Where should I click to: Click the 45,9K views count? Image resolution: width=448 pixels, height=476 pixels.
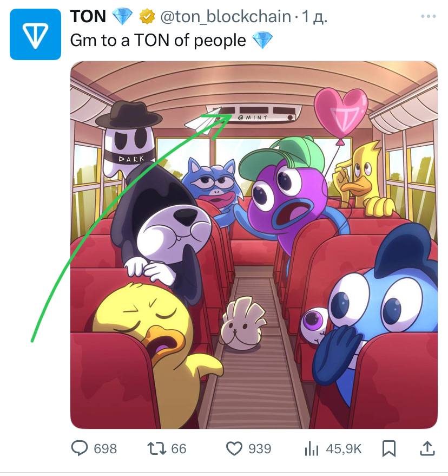coord(344,448)
